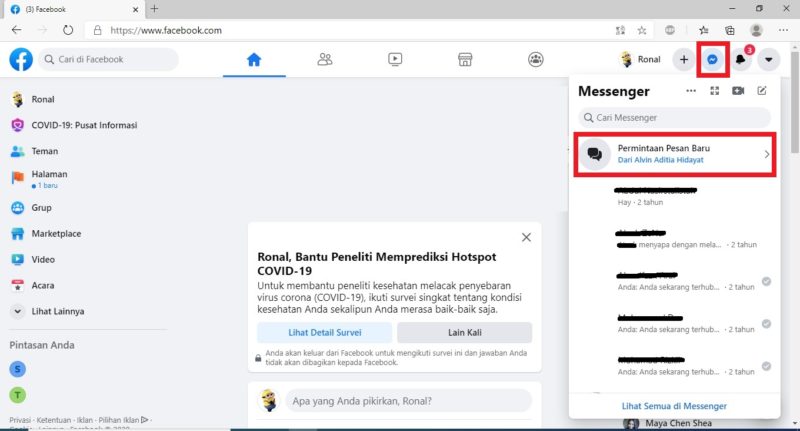The image size is (800, 431).
Task: Open shortcut with green T icon
Action: click(18, 395)
